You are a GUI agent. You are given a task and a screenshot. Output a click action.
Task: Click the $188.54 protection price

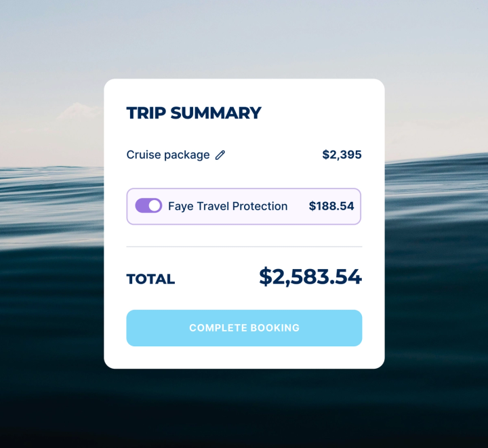(331, 206)
